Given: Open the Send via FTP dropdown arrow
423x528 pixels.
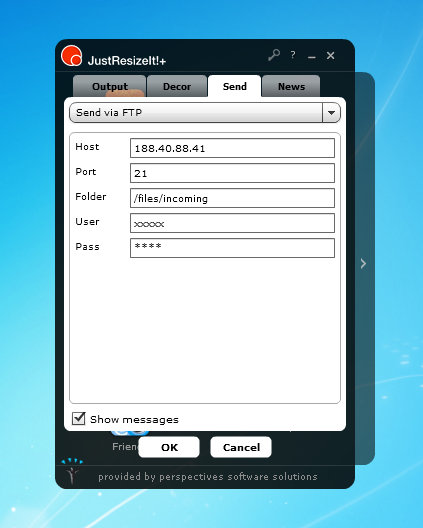Looking at the screenshot, I should (331, 113).
